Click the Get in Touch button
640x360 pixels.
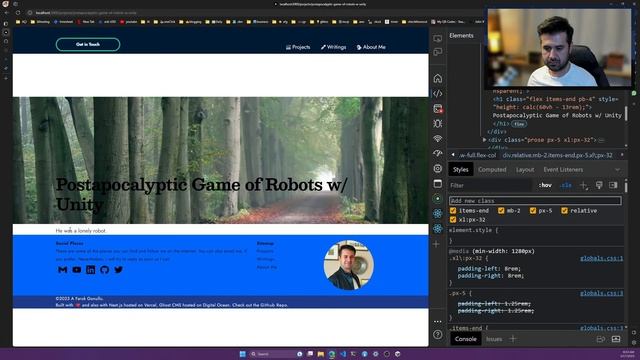(x=88, y=44)
